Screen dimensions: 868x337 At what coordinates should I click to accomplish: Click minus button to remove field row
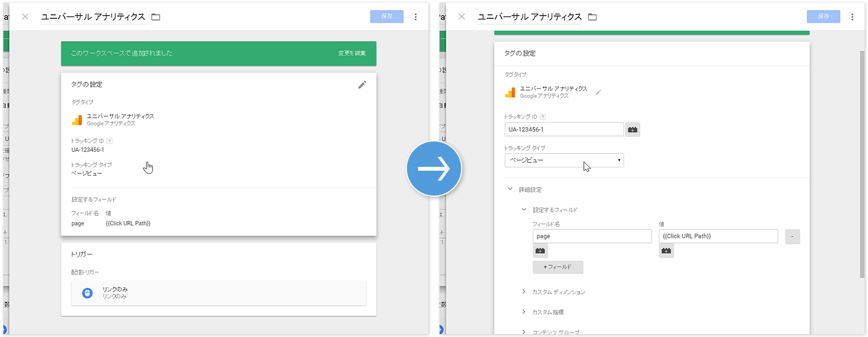[793, 236]
